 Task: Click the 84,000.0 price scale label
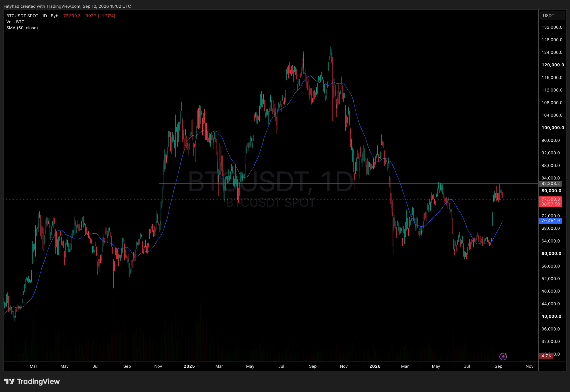tap(551, 178)
